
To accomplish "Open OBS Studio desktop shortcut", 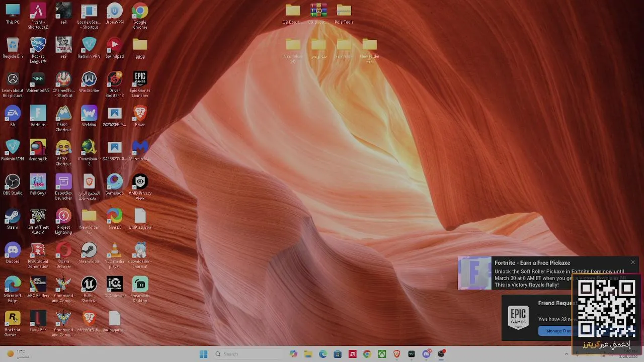I will (13, 185).
